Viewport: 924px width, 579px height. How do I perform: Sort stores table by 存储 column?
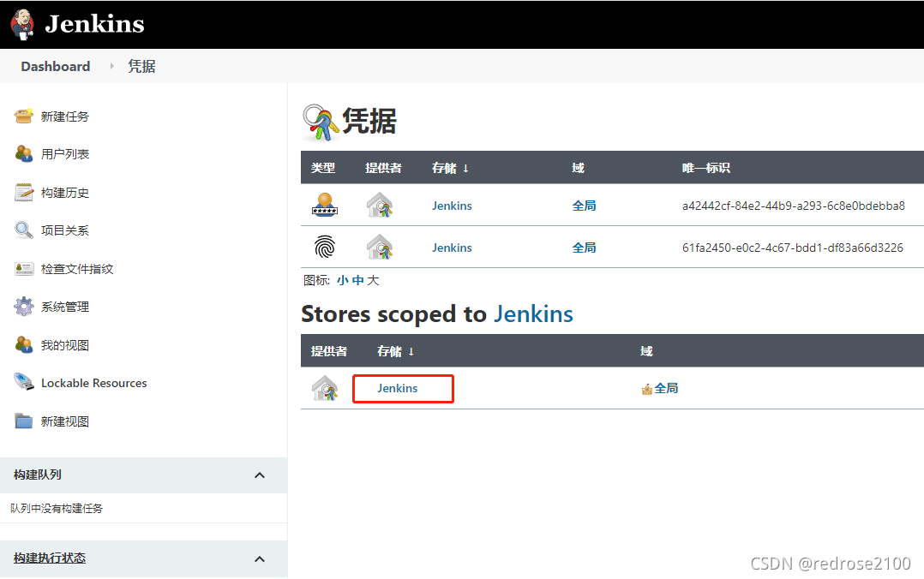395,351
